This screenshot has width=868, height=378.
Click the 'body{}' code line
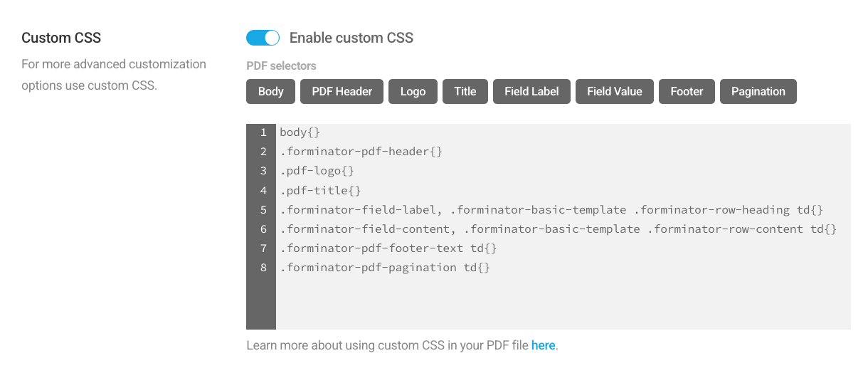click(300, 132)
